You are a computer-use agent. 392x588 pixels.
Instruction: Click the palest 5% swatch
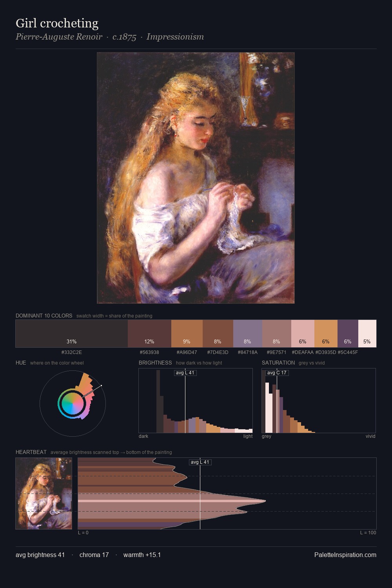pyautogui.click(x=367, y=334)
